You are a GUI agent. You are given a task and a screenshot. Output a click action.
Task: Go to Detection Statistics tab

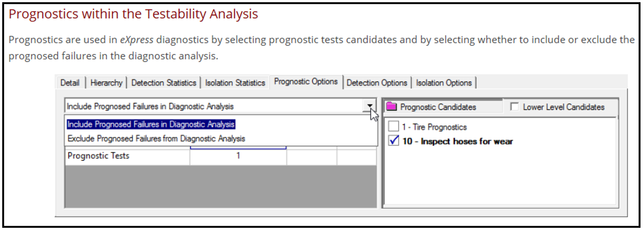tap(164, 83)
